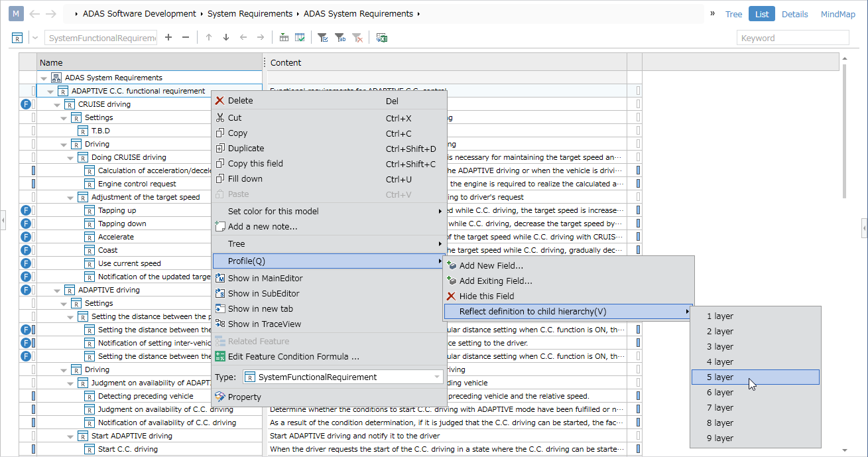The width and height of the screenshot is (868, 457).
Task: Select Show in MainEditor
Action: coord(330,278)
